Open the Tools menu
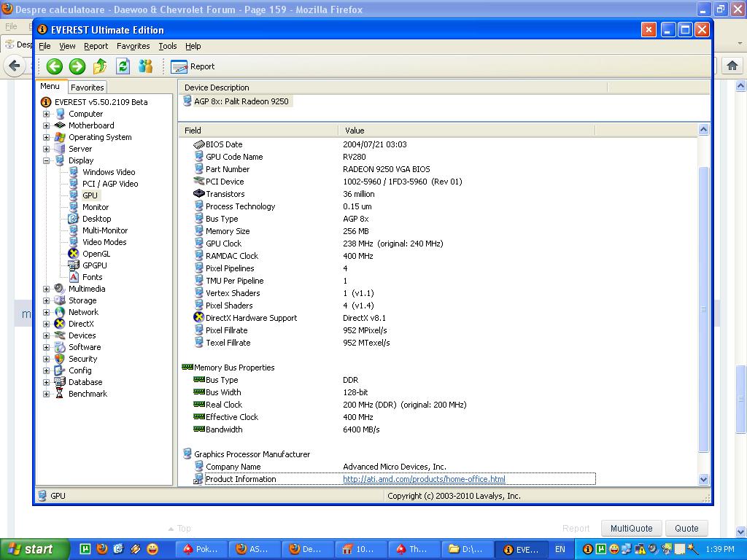747x560 pixels. (x=168, y=46)
